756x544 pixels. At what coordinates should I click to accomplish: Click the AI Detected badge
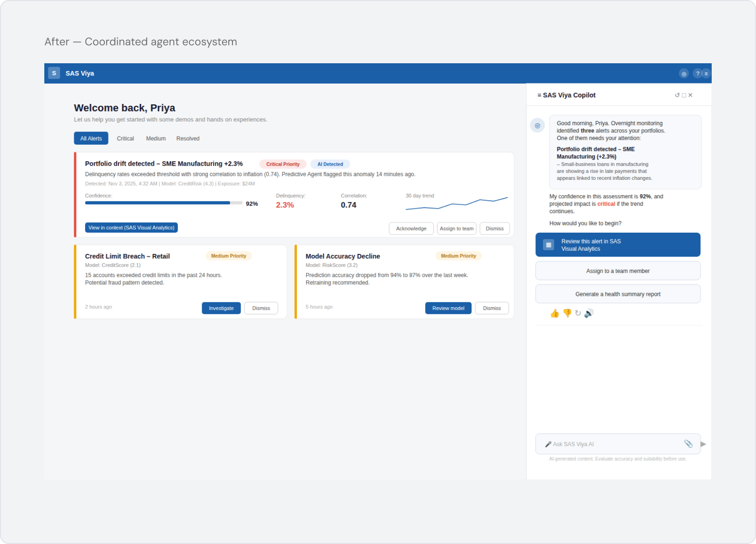click(330, 164)
